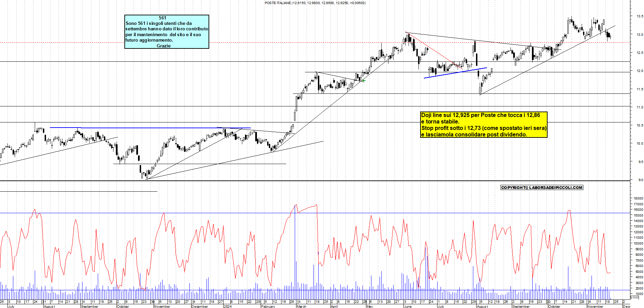644x308 pixels.
Task: Click the 15000 volume axis label
Action: coord(638,215)
